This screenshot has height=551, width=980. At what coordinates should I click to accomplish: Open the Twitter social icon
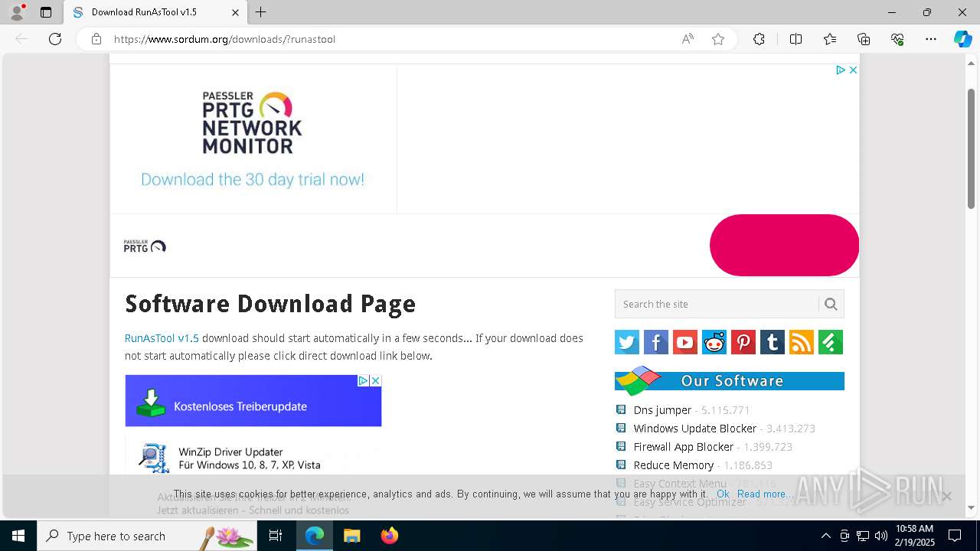pos(627,342)
